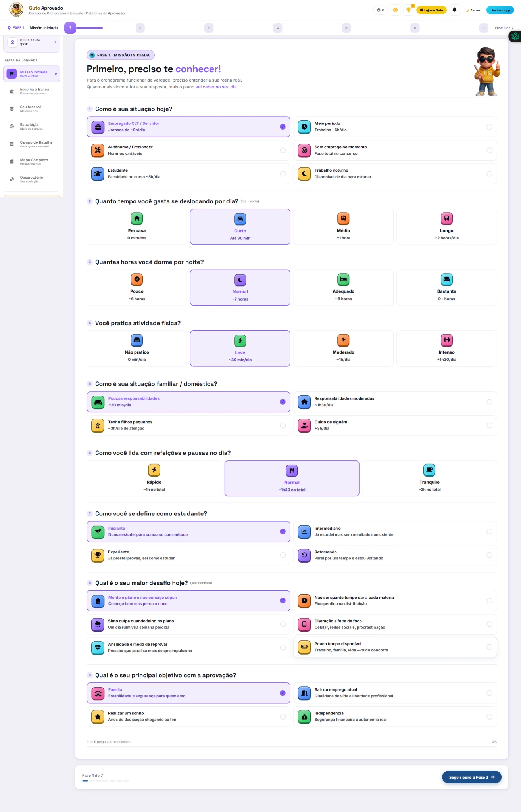This screenshot has width=521, height=812.
Task: Open Observatório in sidebar
Action: click(x=31, y=179)
